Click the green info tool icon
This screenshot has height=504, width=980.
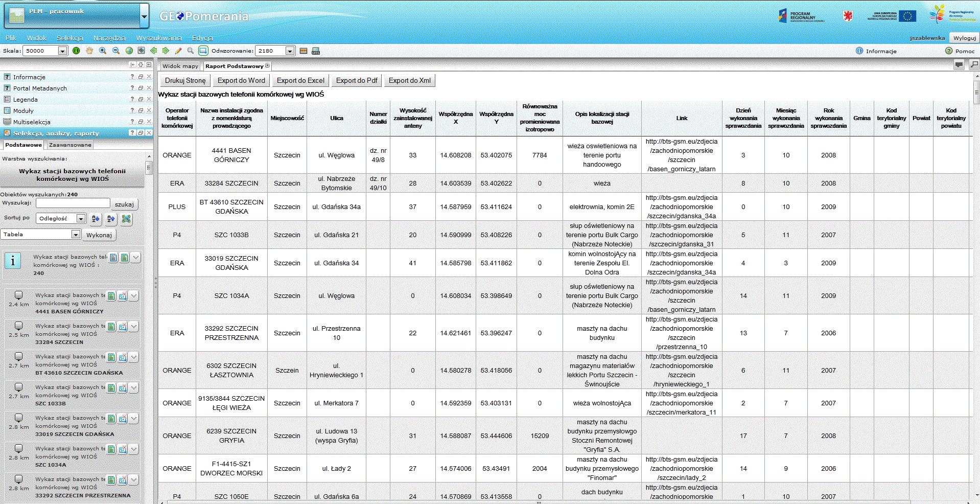tap(76, 51)
